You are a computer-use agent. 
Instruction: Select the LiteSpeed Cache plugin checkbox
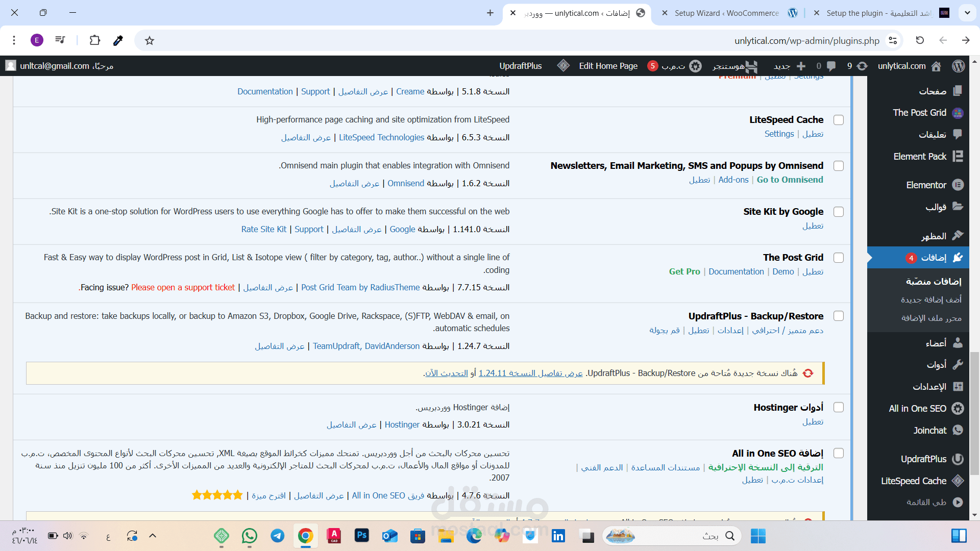839,120
